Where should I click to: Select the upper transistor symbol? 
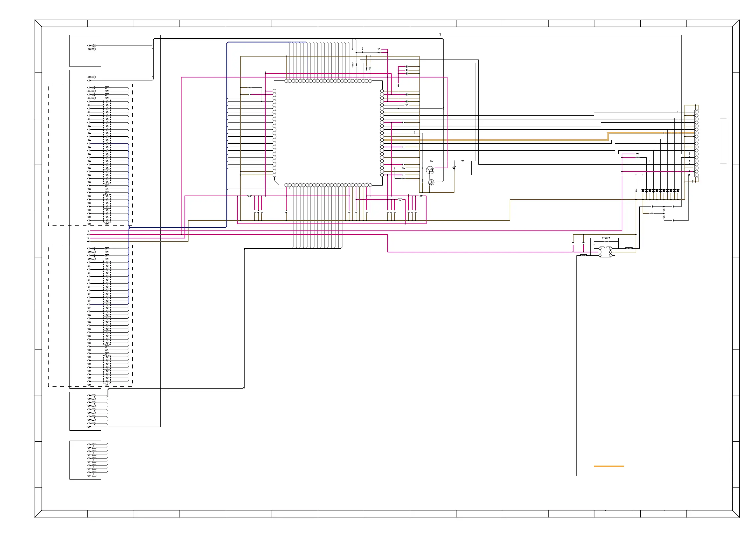click(430, 170)
